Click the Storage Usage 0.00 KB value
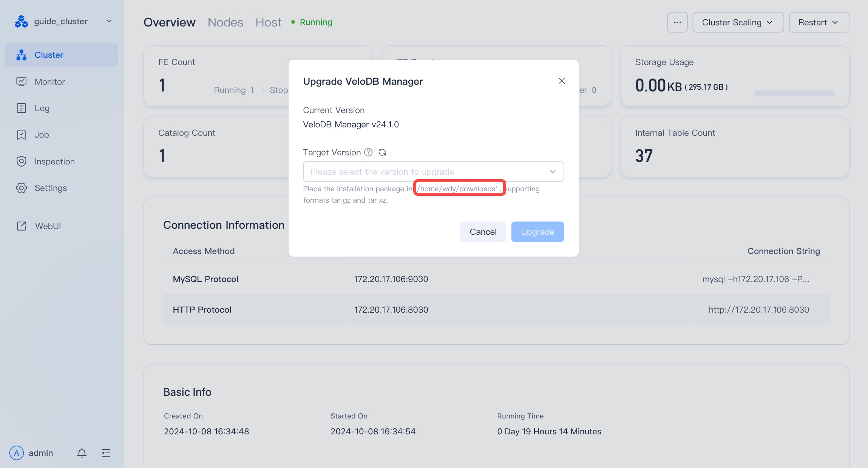868x468 pixels. point(659,85)
